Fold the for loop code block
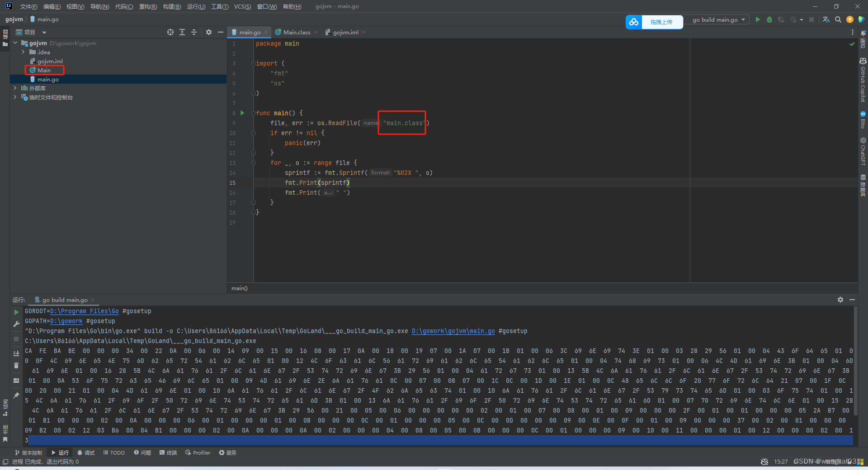Screen dimensions: 868x470 click(x=253, y=163)
